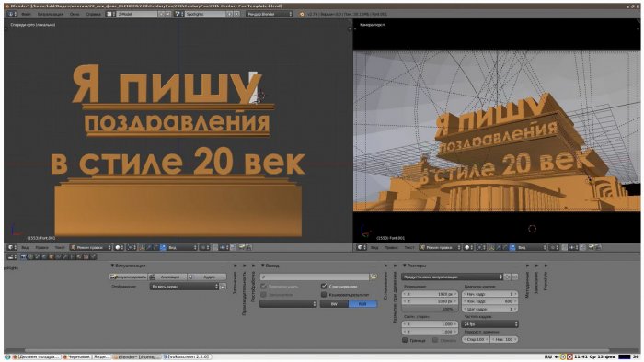Open the Файл menu
Viewport: 644px width, 362px height.
[27, 15]
